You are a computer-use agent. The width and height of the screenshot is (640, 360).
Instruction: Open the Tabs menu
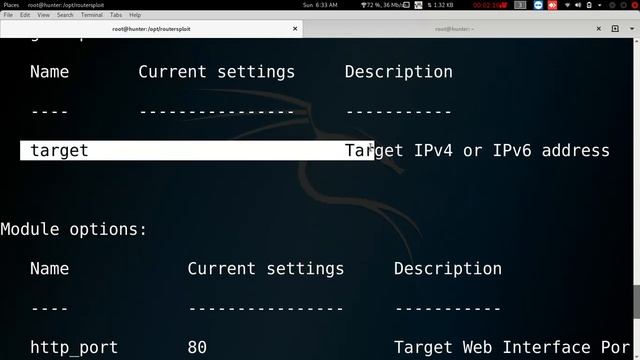coord(116,15)
